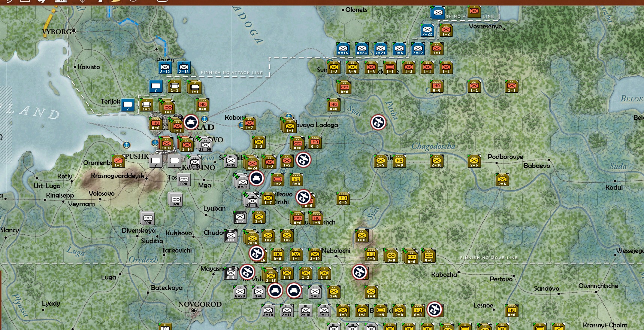Select the unknown Finnish counter next to Terijoki
This screenshot has height=330, width=644.
128,105
